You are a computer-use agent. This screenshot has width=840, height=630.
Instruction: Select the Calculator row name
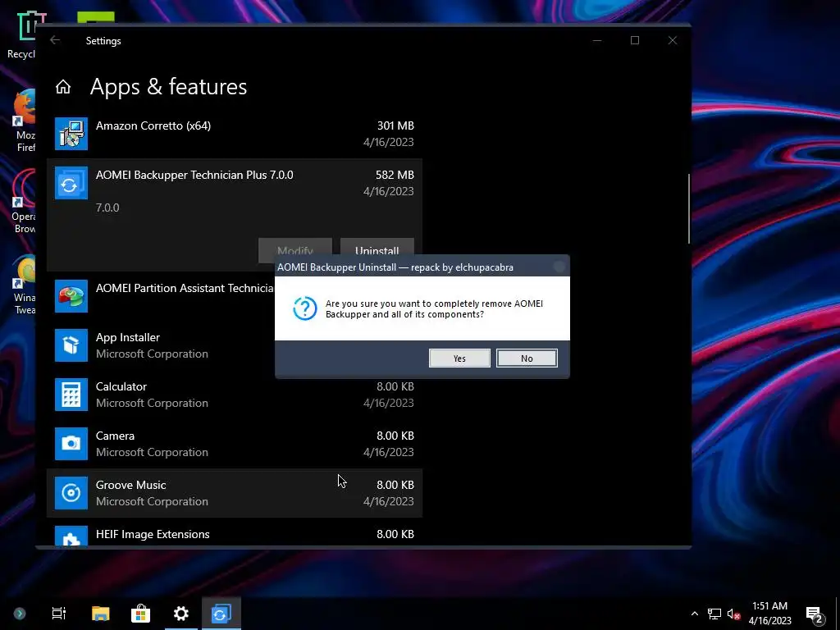pos(121,387)
